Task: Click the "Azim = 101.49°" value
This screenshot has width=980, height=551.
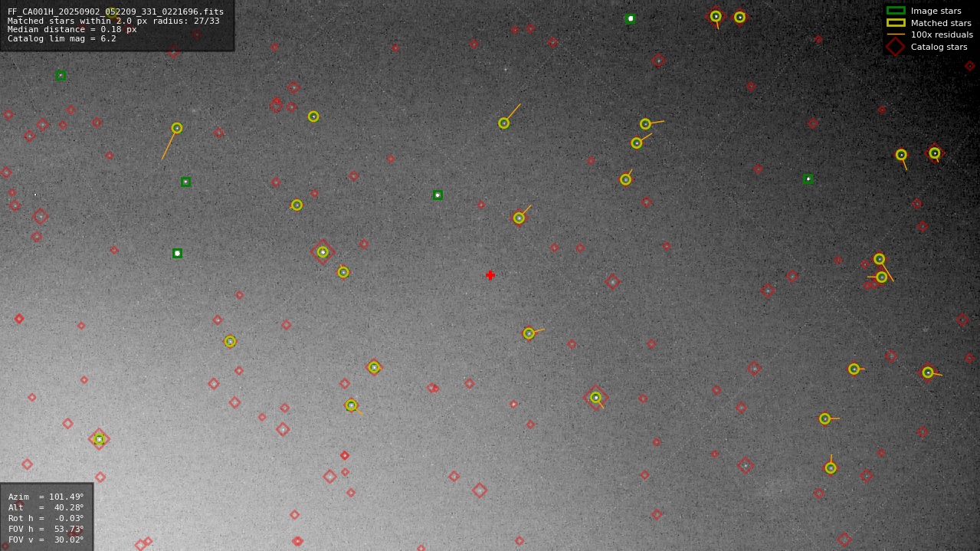Action: 46,497
